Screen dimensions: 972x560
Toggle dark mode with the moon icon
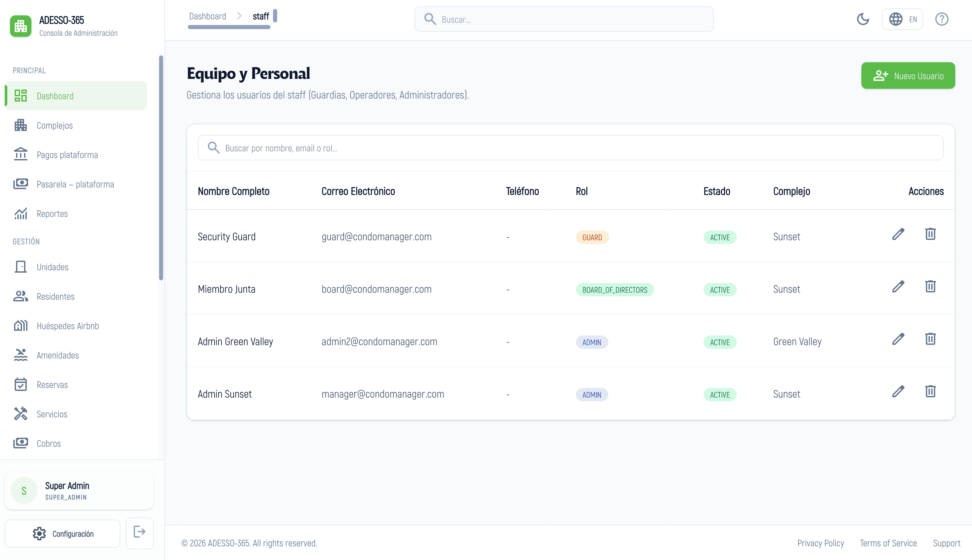tap(863, 19)
